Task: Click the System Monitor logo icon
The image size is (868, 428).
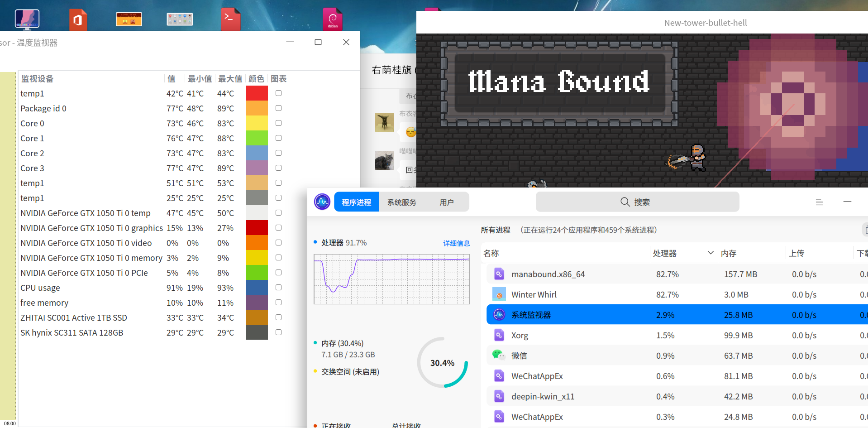Action: tap(322, 202)
